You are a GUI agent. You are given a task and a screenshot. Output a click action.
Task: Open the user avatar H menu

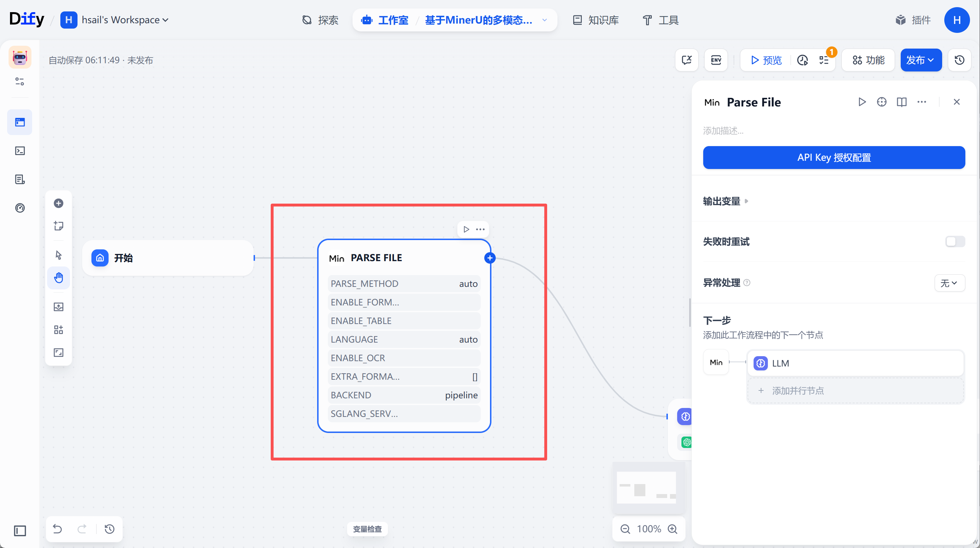[x=957, y=20]
